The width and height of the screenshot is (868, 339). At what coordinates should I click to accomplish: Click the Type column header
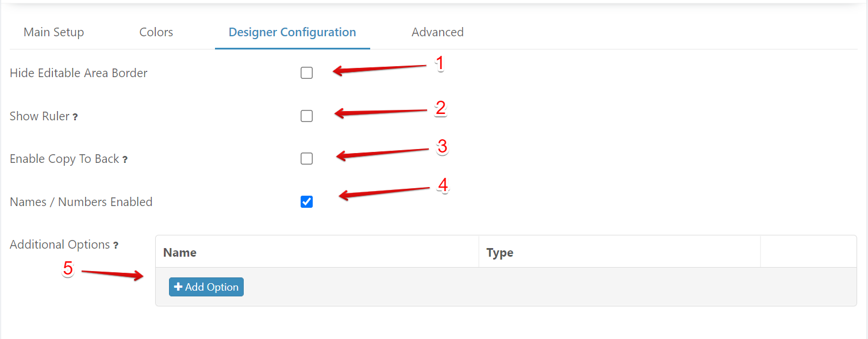pos(500,252)
